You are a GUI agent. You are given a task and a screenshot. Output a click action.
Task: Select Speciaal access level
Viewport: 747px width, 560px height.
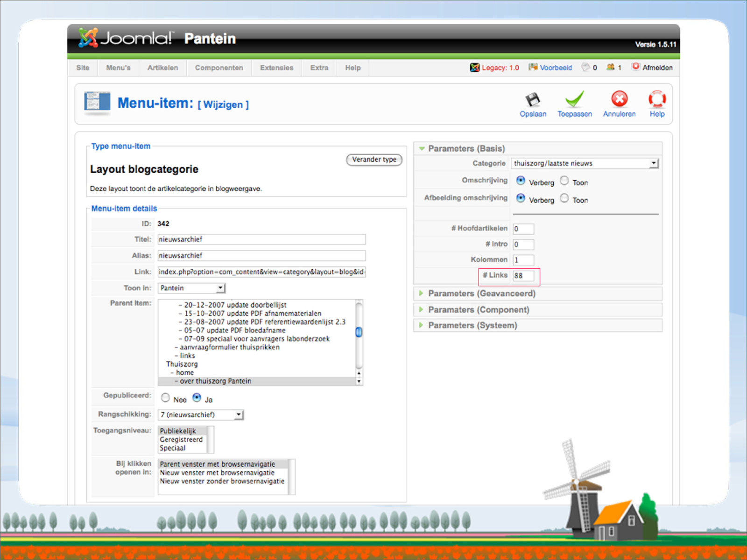(183, 448)
